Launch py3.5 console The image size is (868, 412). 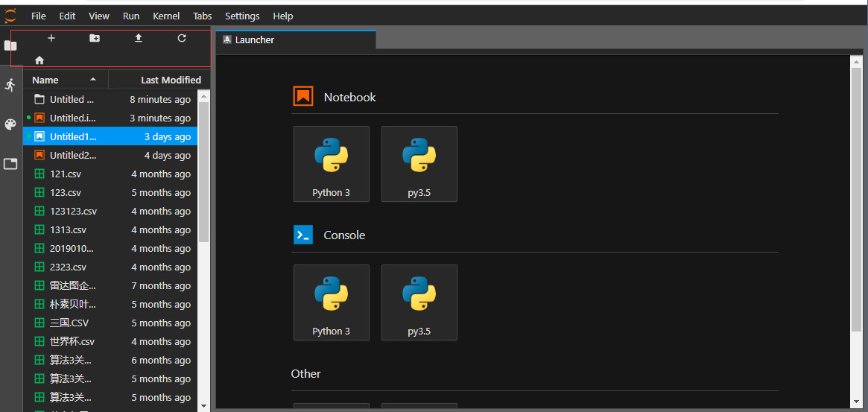tap(419, 302)
